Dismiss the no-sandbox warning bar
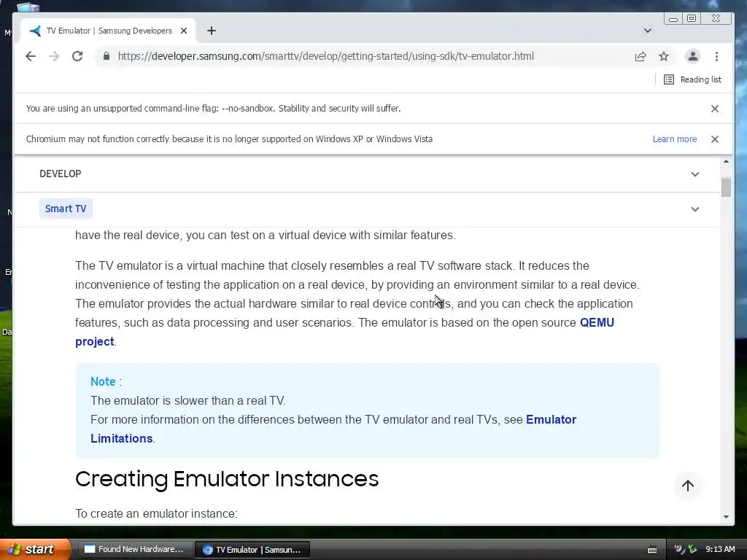747x560 pixels. click(x=715, y=109)
